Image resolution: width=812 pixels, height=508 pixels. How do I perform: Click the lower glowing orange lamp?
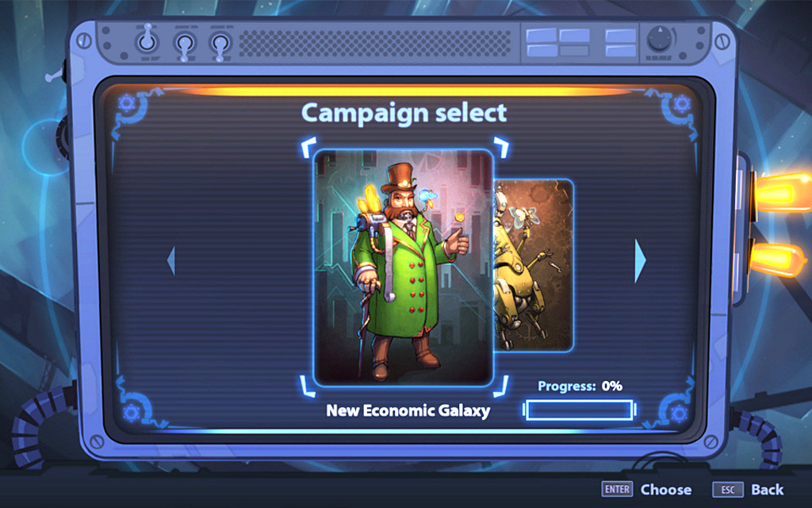(778, 258)
